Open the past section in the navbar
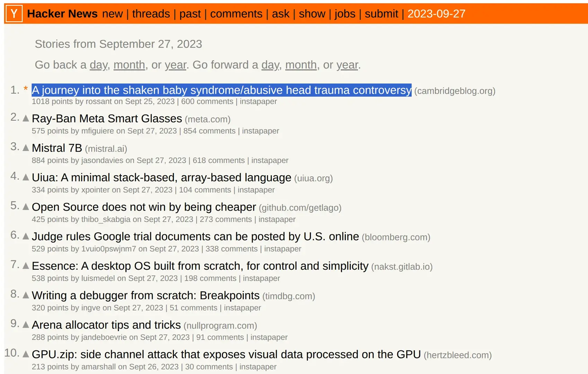The height and width of the screenshot is (374, 588). coord(190,14)
